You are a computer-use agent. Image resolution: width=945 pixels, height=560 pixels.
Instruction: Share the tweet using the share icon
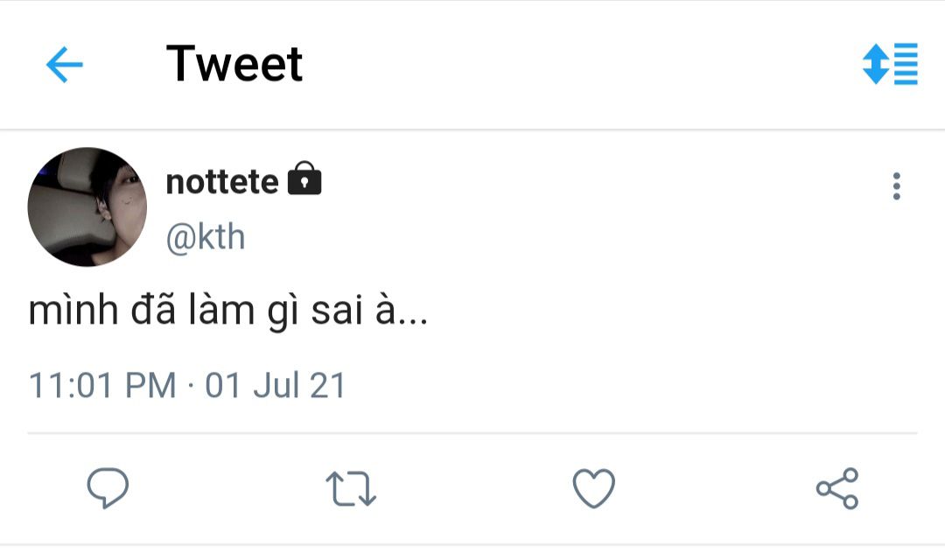coord(837,488)
